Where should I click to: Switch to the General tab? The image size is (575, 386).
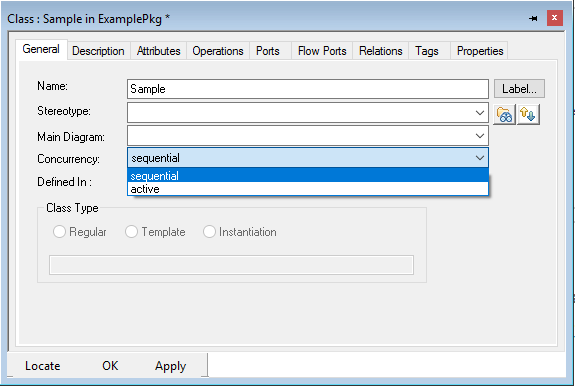[41, 49]
